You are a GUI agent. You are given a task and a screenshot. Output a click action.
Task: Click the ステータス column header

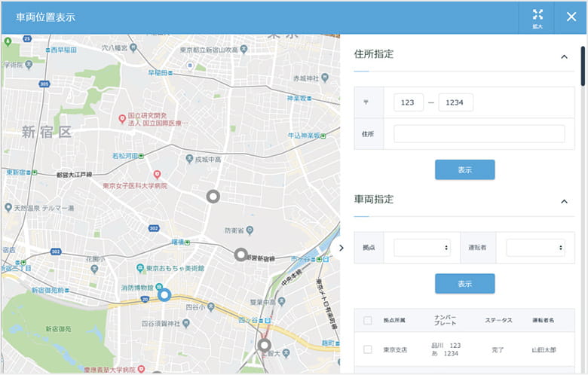pyautogui.click(x=498, y=320)
